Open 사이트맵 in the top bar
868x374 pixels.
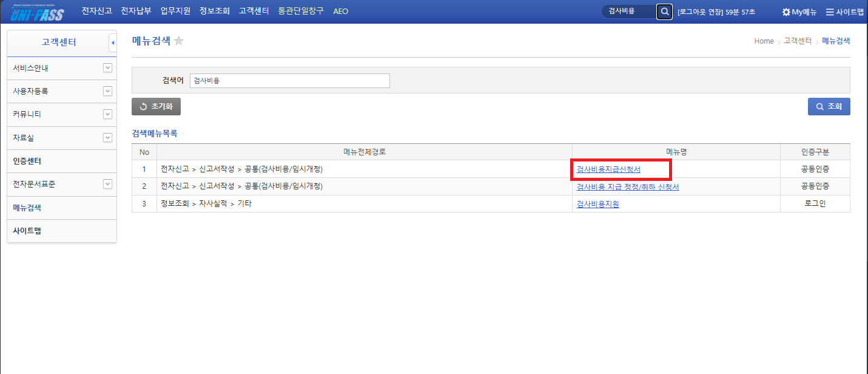[x=844, y=12]
